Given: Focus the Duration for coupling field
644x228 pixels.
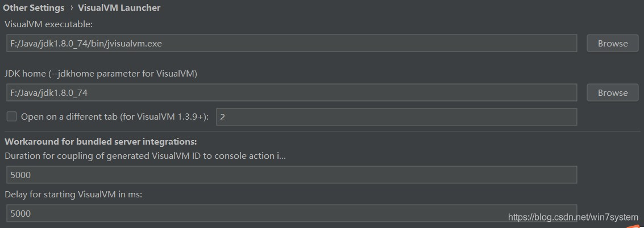Looking at the screenshot, I should (291, 175).
